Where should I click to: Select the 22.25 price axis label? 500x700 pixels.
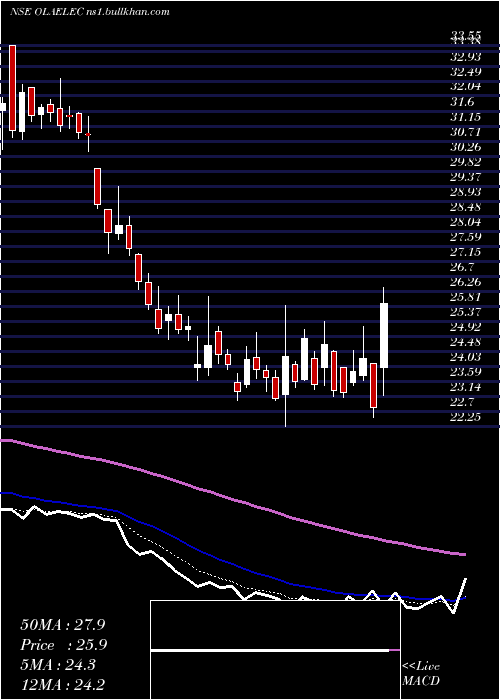coord(466,417)
